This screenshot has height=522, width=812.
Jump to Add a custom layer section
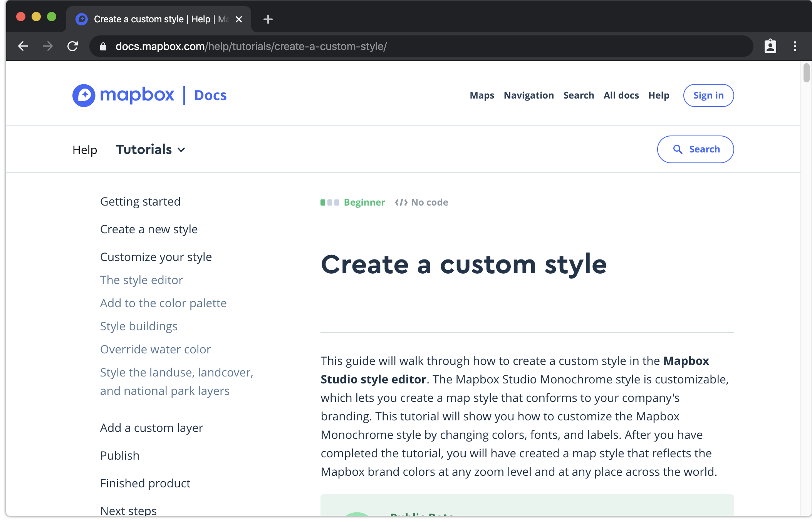click(x=151, y=428)
